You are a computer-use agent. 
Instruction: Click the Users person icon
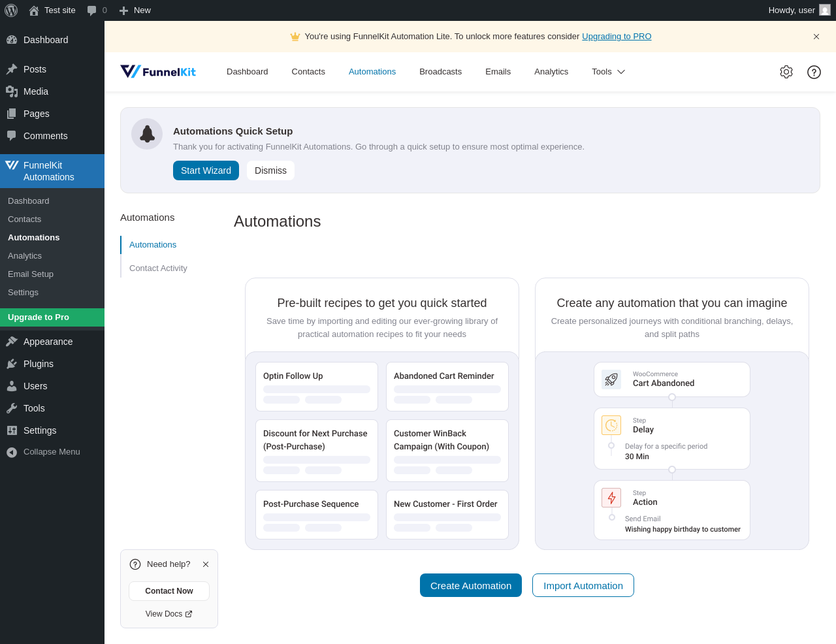click(x=12, y=386)
